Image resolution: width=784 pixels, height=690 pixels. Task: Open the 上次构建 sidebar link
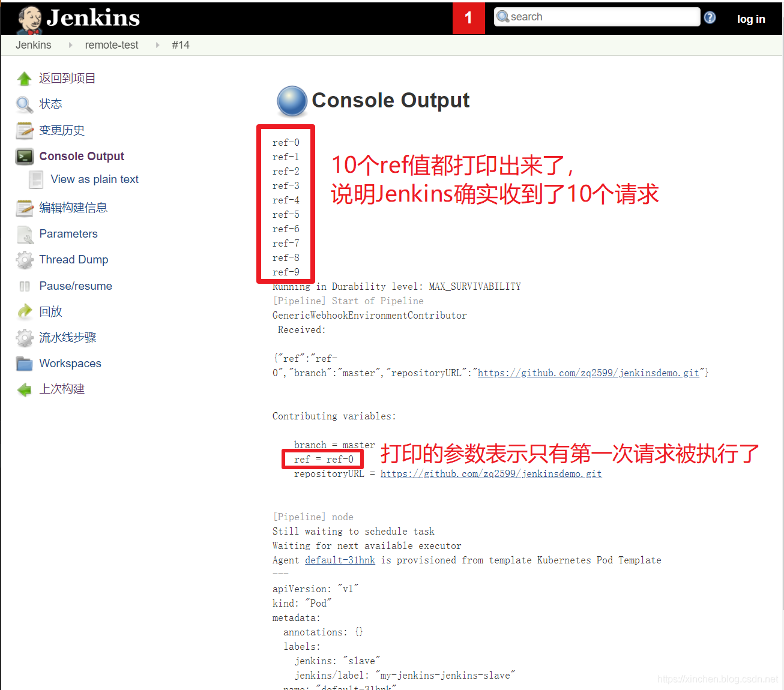[62, 389]
